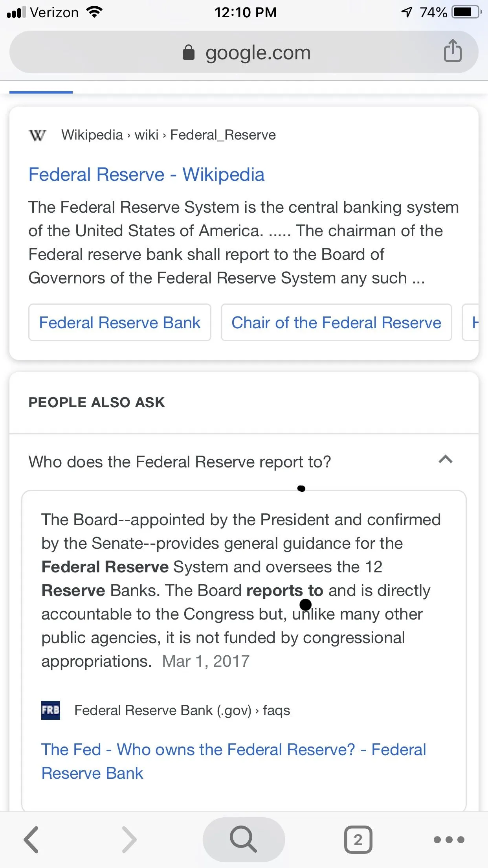Tap the Wikipedia breadcrumb path

pyautogui.click(x=168, y=135)
